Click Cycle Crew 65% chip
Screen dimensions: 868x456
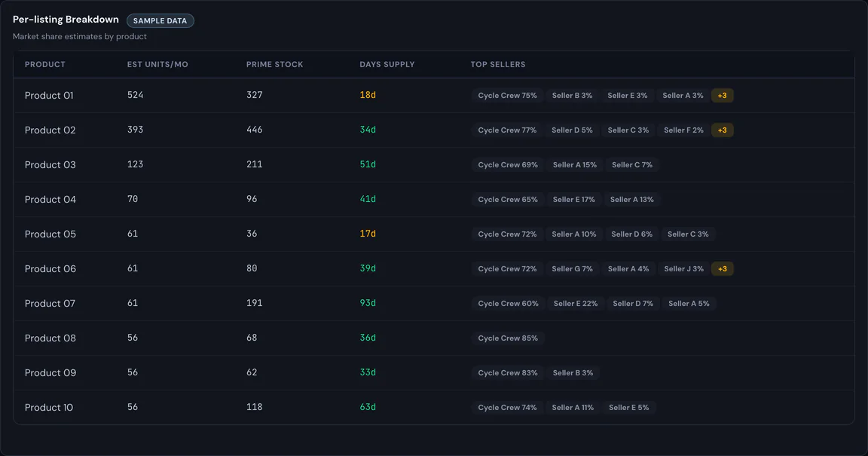pos(508,200)
